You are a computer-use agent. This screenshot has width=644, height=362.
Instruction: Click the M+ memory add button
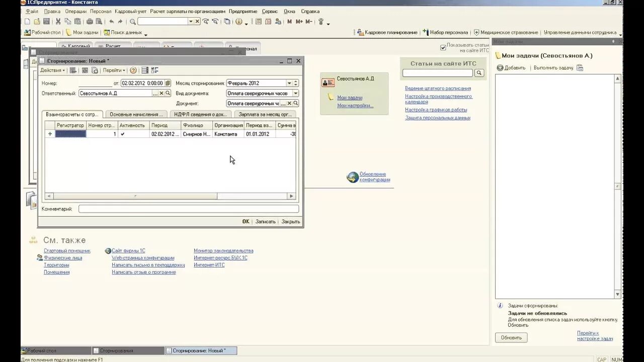pyautogui.click(x=299, y=22)
